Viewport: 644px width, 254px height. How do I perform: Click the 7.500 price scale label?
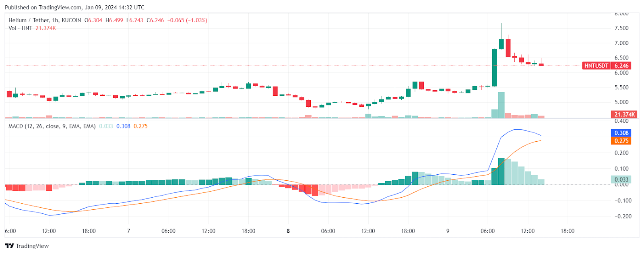621,28
